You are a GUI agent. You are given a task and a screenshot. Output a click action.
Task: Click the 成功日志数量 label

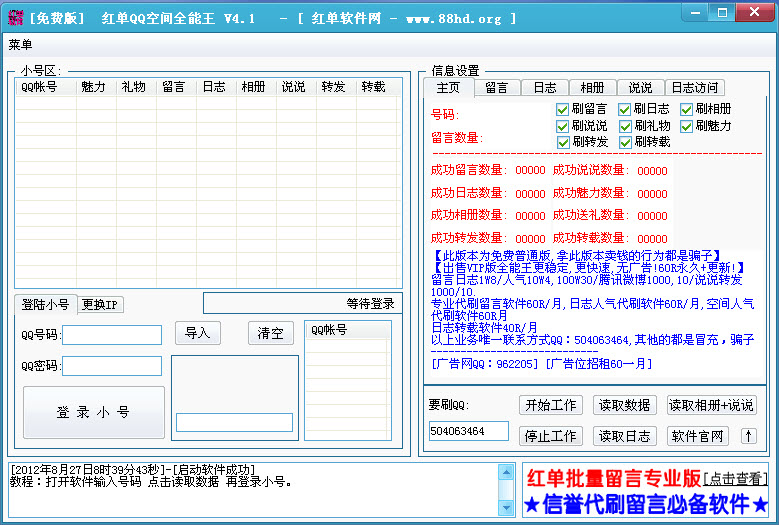468,193
